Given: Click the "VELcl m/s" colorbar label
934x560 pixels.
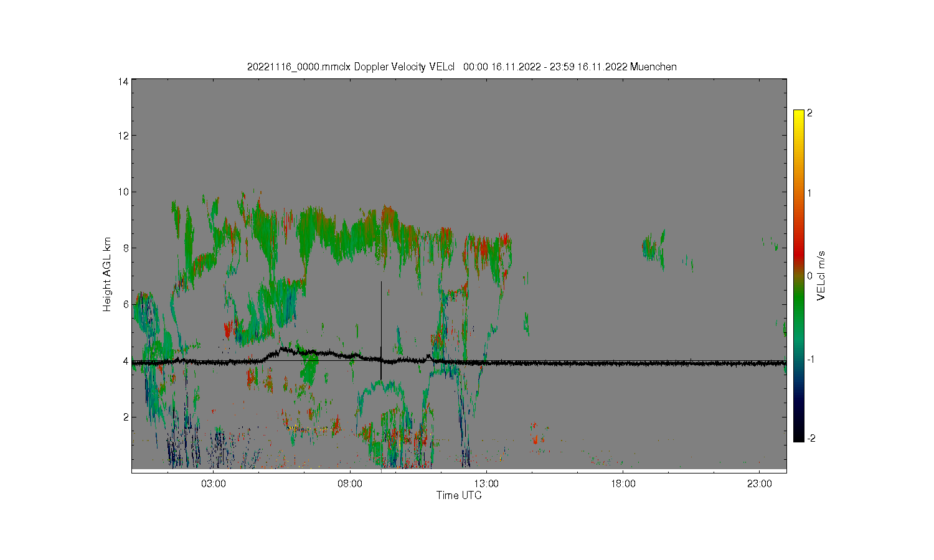Looking at the screenshot, I should tap(821, 276).
